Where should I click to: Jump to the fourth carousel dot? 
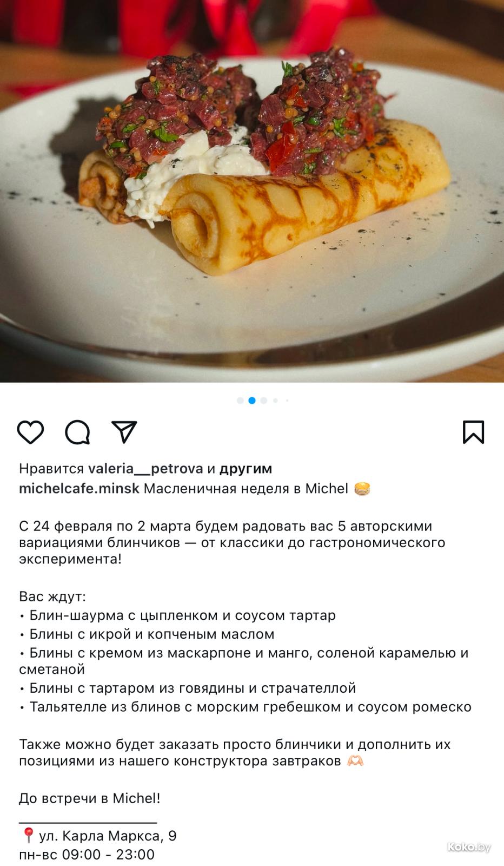(x=276, y=401)
